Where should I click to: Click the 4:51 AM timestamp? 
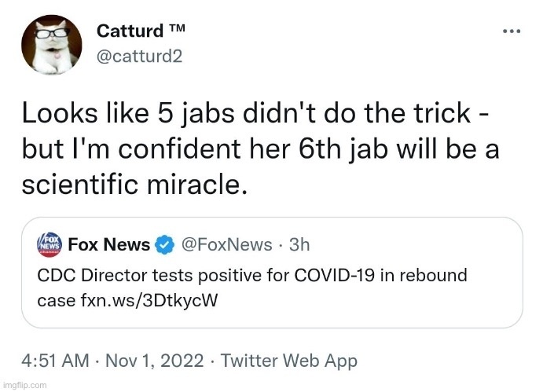point(56,361)
